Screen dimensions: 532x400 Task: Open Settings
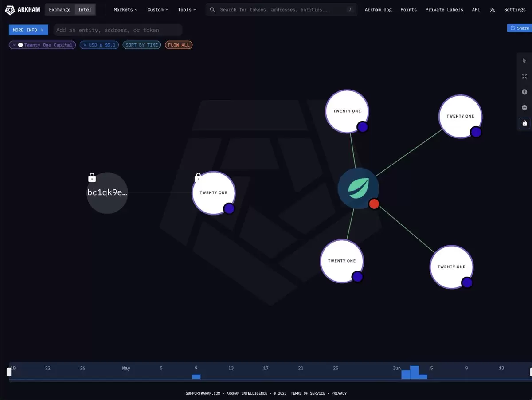pos(515,10)
